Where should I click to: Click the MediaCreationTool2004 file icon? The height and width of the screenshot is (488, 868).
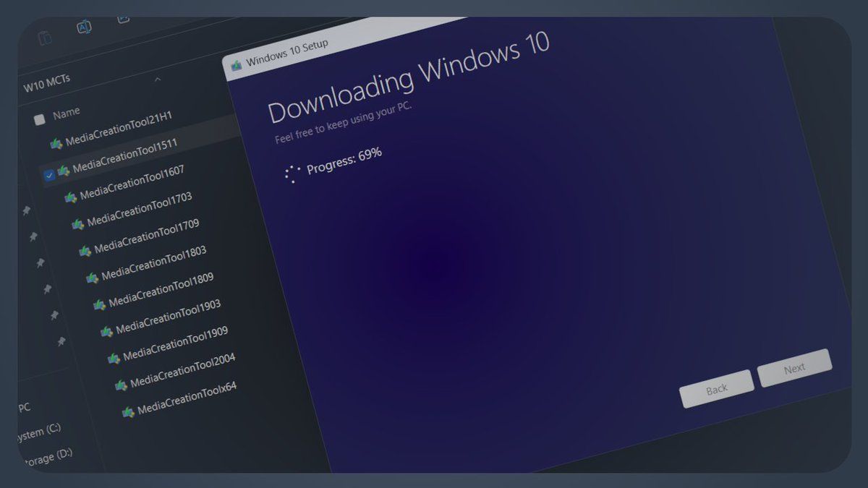coord(121,385)
